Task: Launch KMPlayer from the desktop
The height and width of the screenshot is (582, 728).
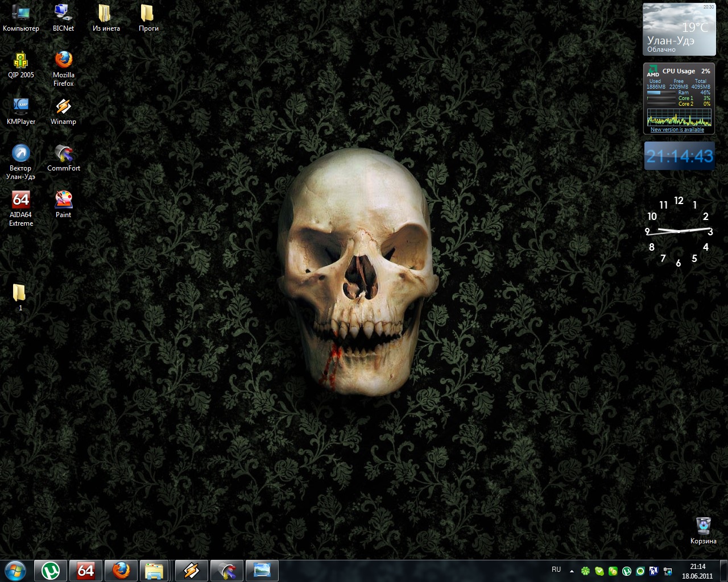Action: [x=21, y=106]
